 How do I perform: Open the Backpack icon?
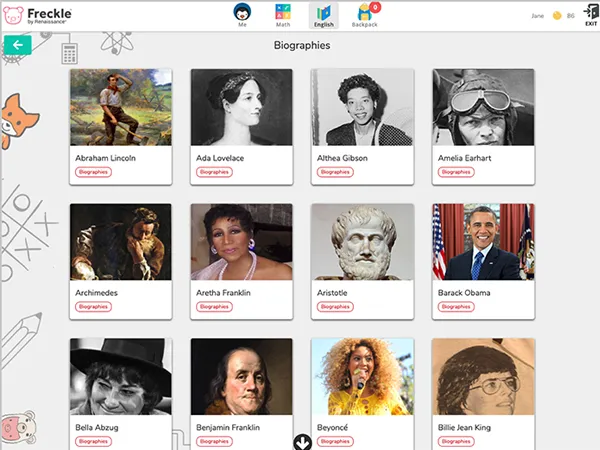coord(366,14)
